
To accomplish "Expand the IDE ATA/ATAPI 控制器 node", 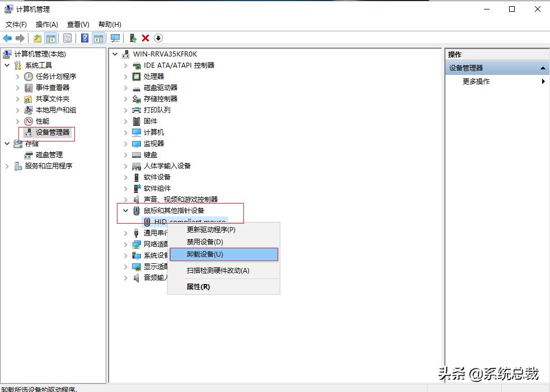I will (125, 65).
